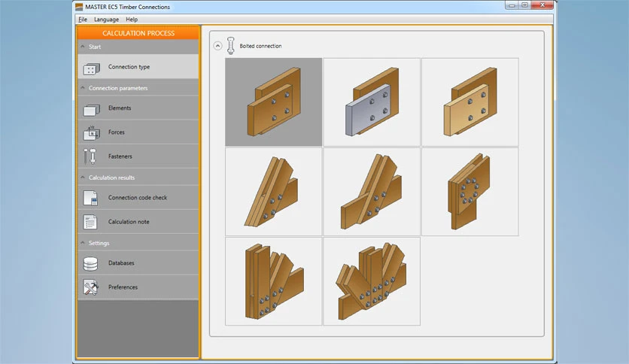Click the Connection type sidebar icon

[x=91, y=69]
